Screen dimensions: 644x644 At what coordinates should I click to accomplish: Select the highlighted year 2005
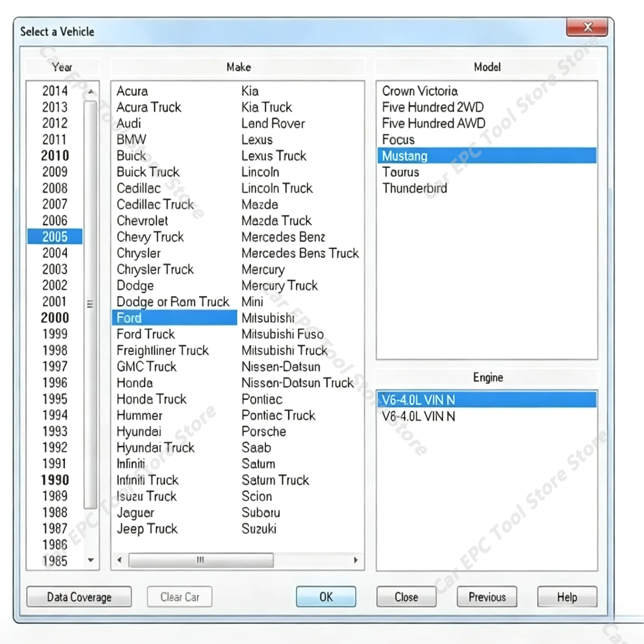tap(55, 237)
